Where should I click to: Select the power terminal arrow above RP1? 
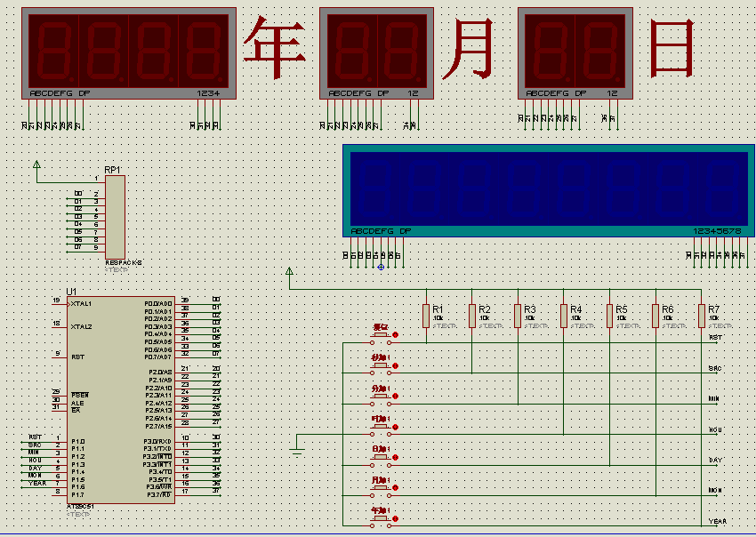36,164
